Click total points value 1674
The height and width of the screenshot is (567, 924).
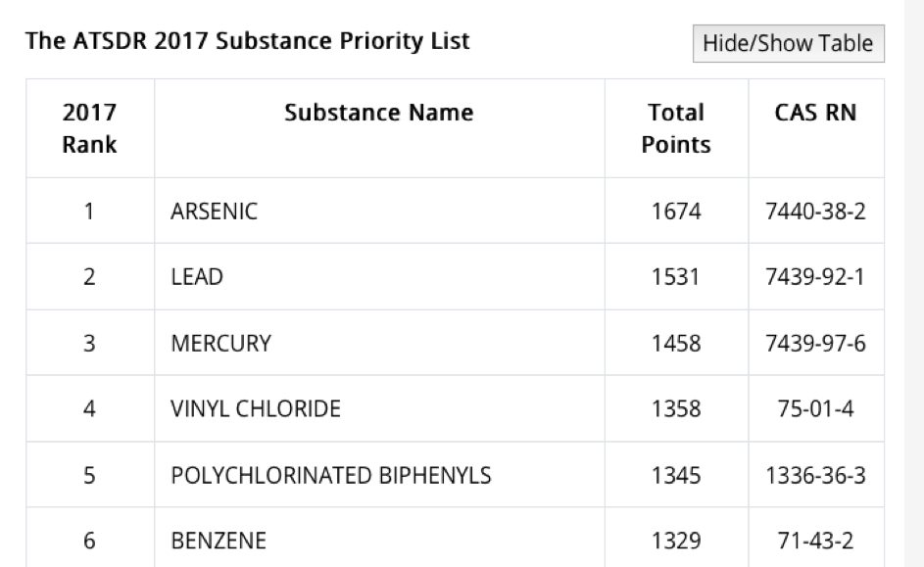coord(676,211)
